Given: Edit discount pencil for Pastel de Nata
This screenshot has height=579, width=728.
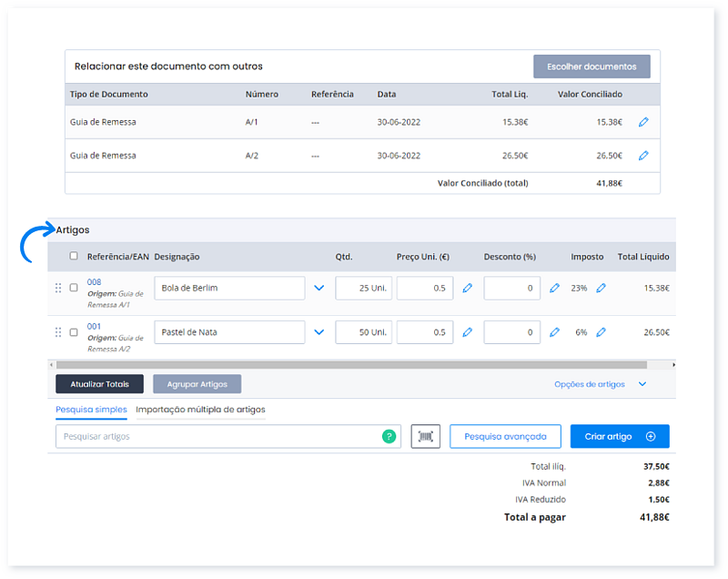Looking at the screenshot, I should point(554,332).
